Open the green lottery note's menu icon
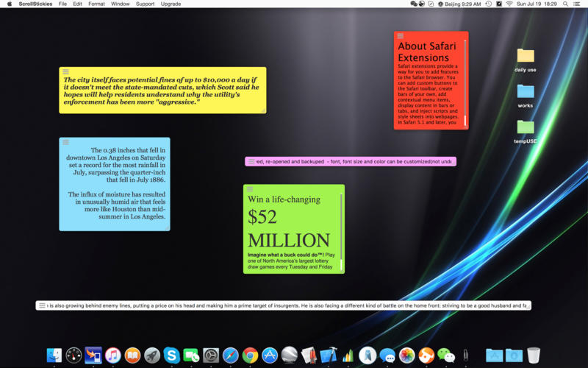The width and height of the screenshot is (588, 368). point(250,189)
